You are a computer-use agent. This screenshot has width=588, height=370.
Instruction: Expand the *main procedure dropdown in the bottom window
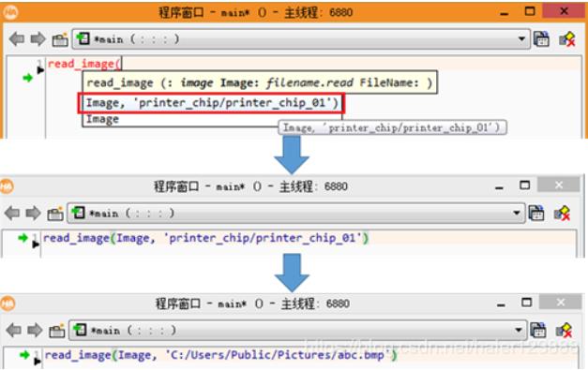[519, 331]
